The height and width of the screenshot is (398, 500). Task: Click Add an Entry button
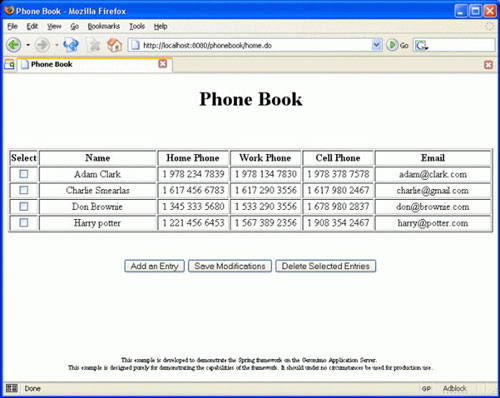[154, 266]
